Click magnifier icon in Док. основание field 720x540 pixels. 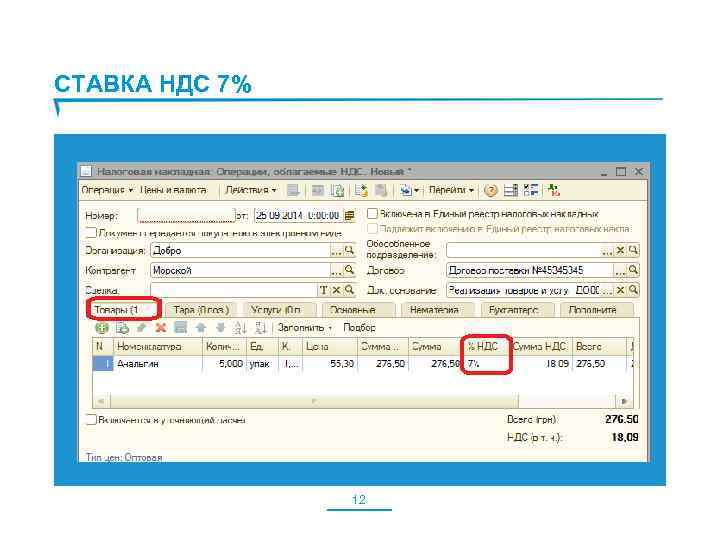(x=634, y=290)
